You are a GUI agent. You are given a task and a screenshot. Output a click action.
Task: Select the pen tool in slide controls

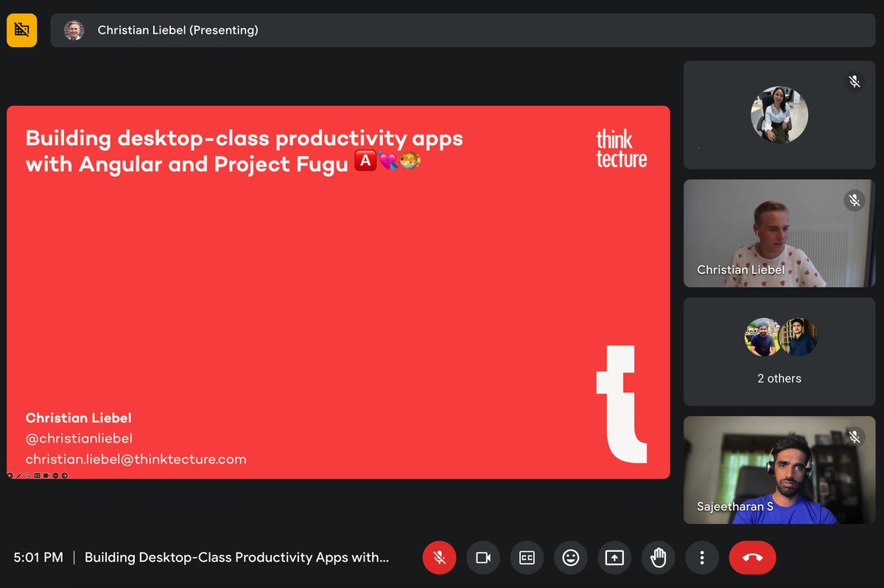coord(19,475)
